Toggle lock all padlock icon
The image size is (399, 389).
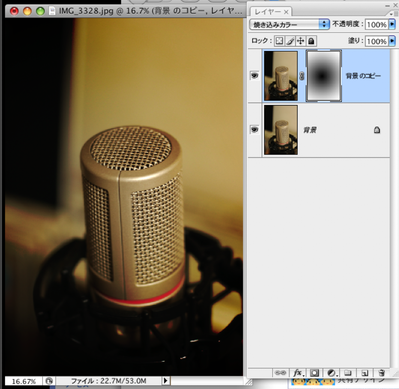pyautogui.click(x=311, y=41)
